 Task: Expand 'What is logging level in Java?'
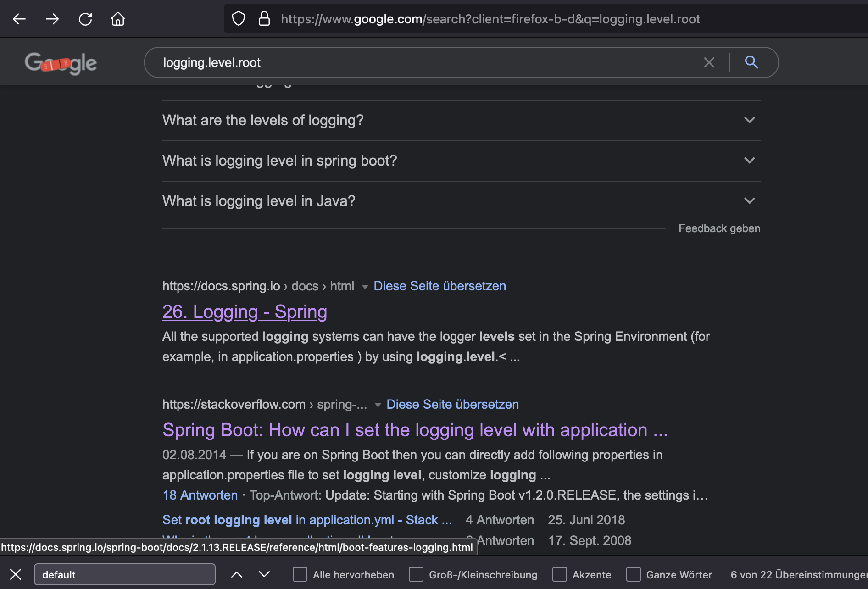point(461,201)
